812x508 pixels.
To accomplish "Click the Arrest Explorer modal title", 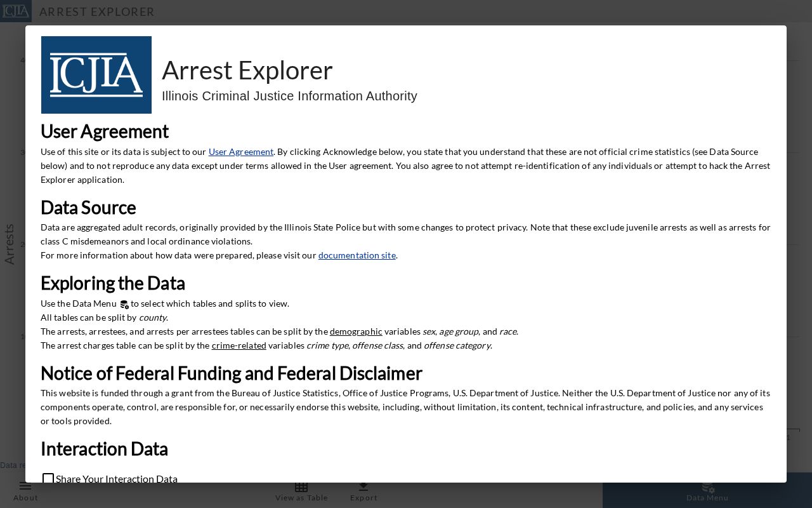I will [247, 70].
